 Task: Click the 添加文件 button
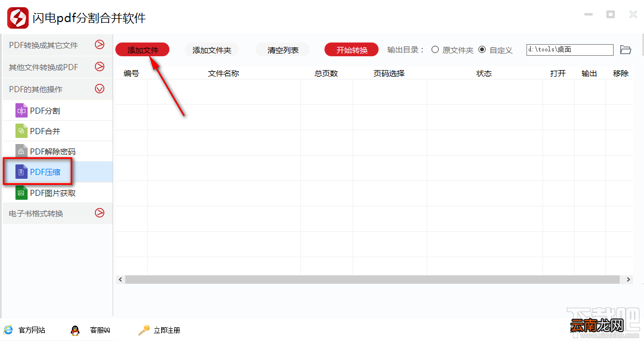[142, 50]
